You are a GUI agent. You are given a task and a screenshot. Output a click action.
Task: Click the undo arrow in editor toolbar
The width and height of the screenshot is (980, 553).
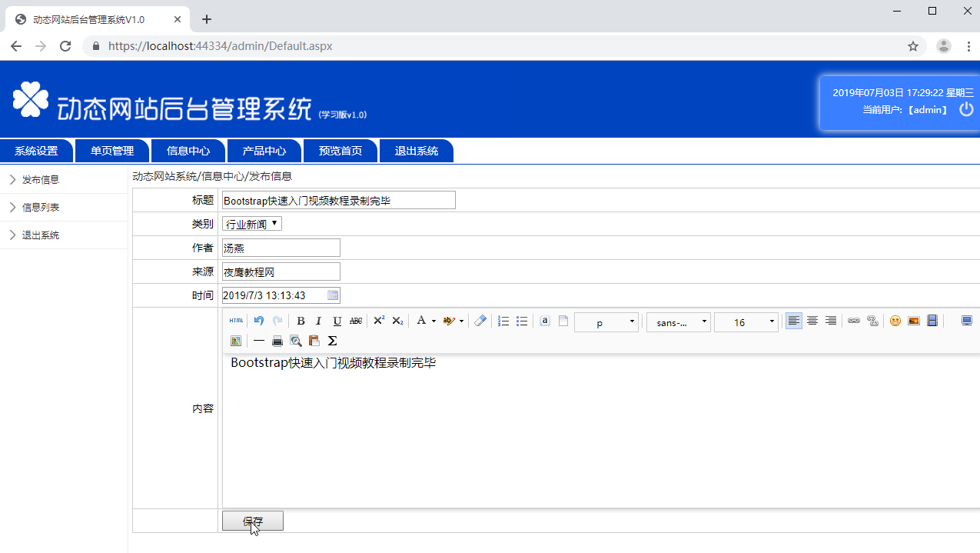click(x=259, y=321)
